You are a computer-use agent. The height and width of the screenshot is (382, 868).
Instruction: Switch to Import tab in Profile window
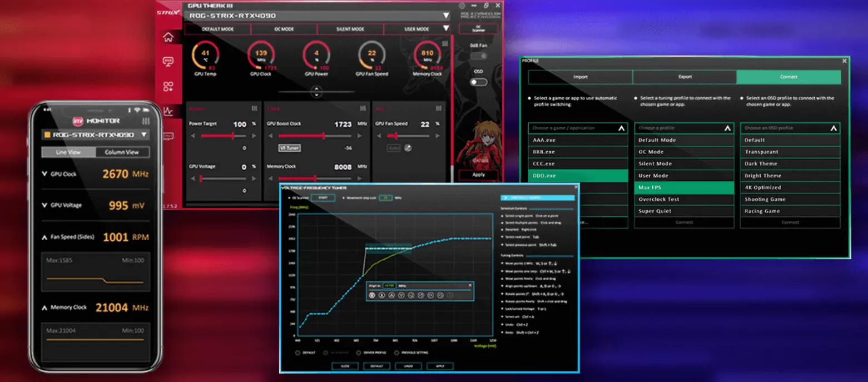click(580, 77)
